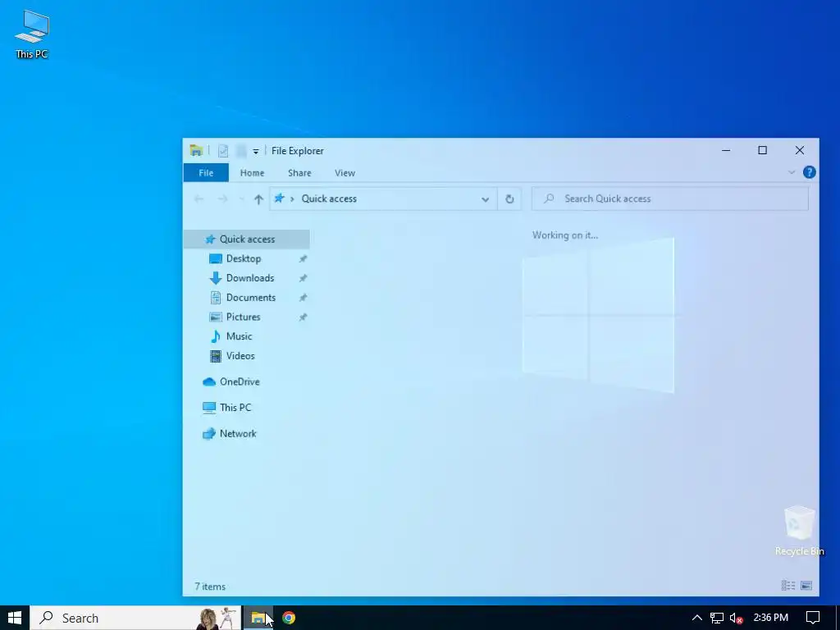The image size is (840, 630).
Task: Open Music in the navigation pane
Action: pyautogui.click(x=239, y=336)
